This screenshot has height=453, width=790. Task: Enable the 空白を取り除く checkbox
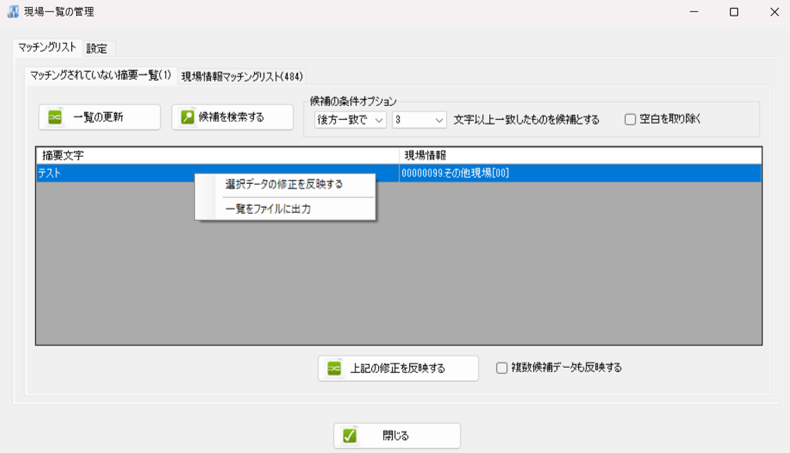(x=630, y=119)
